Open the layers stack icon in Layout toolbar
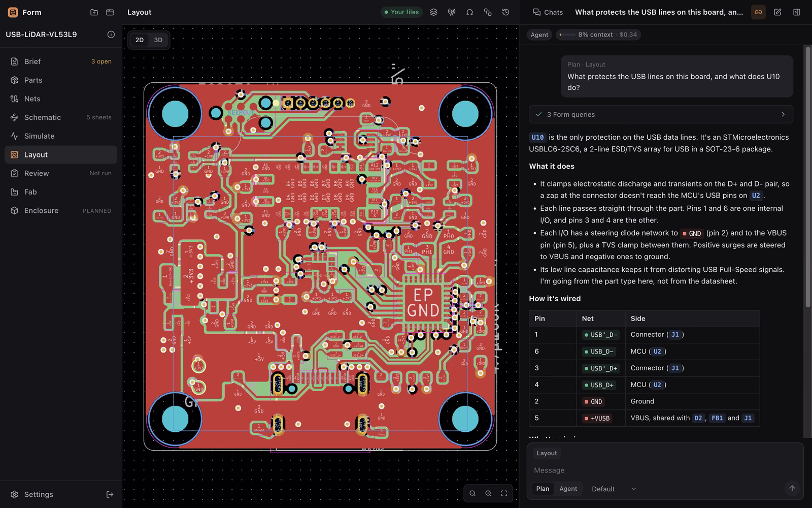Viewport: 812px width, 508px height. coord(433,12)
